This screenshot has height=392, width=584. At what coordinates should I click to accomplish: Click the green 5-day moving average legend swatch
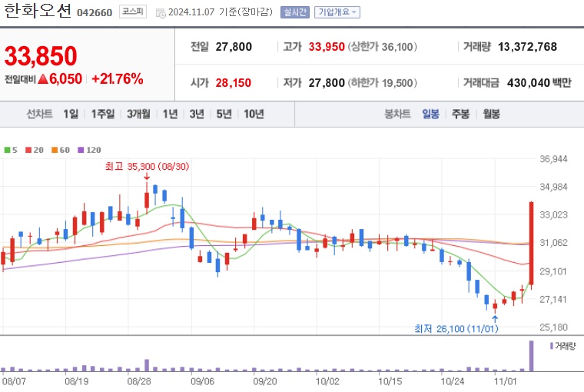7,150
